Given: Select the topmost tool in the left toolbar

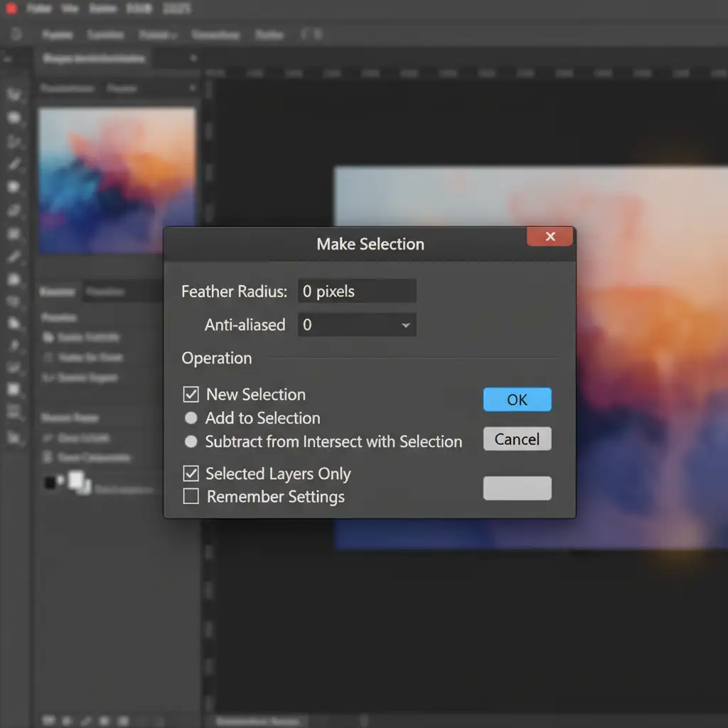Looking at the screenshot, I should (x=14, y=95).
